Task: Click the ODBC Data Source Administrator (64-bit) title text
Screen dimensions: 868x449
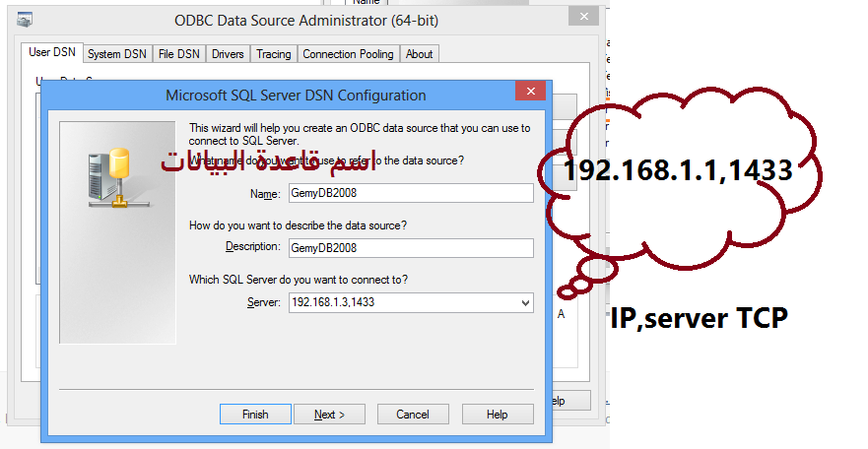Action: tap(306, 21)
